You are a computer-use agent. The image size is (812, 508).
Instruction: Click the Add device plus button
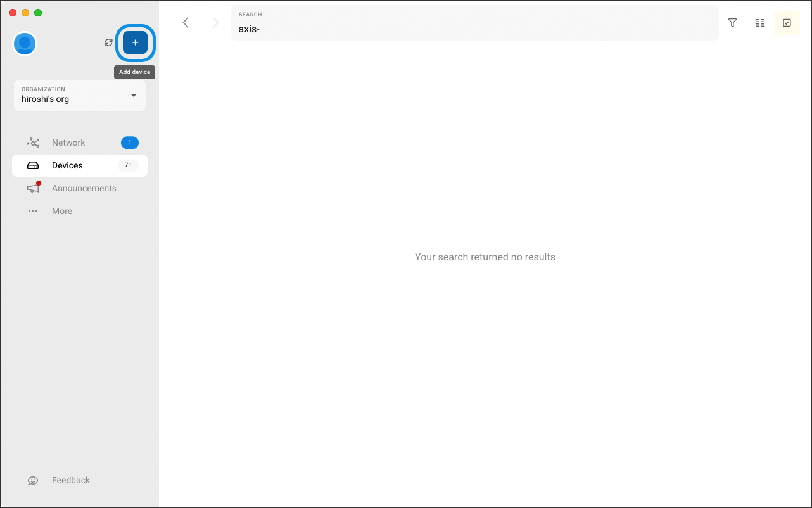point(135,42)
